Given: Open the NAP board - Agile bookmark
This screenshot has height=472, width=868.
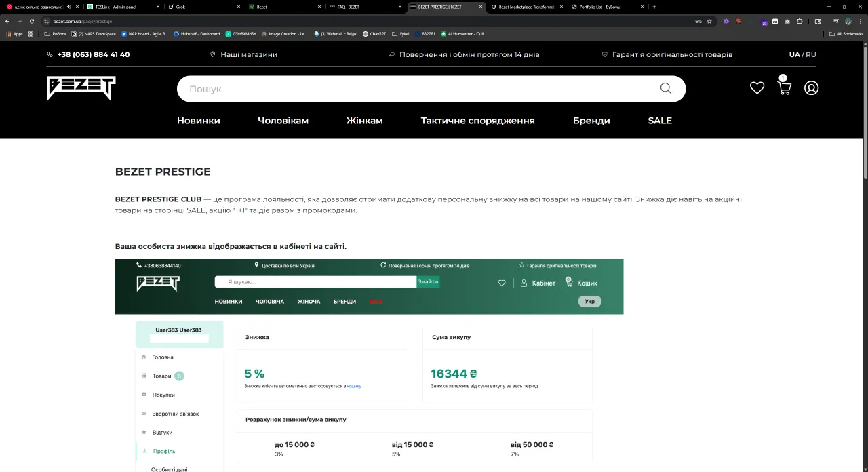Looking at the screenshot, I should pyautogui.click(x=144, y=33).
